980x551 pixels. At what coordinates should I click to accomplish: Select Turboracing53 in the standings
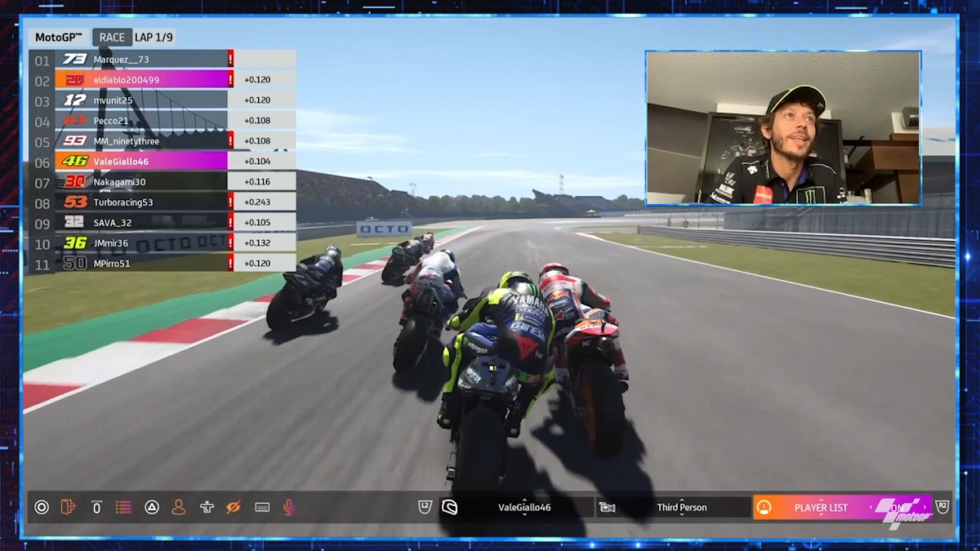163,202
